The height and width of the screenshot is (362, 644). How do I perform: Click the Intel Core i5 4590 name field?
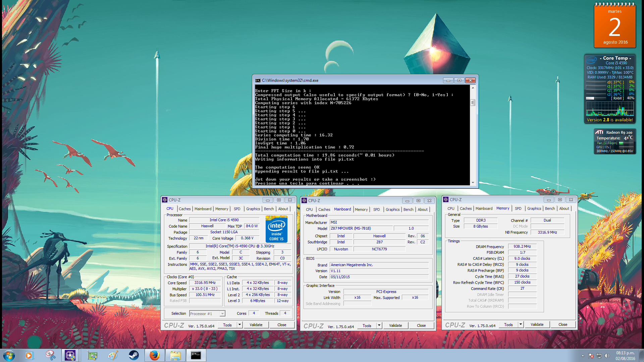pos(224,220)
